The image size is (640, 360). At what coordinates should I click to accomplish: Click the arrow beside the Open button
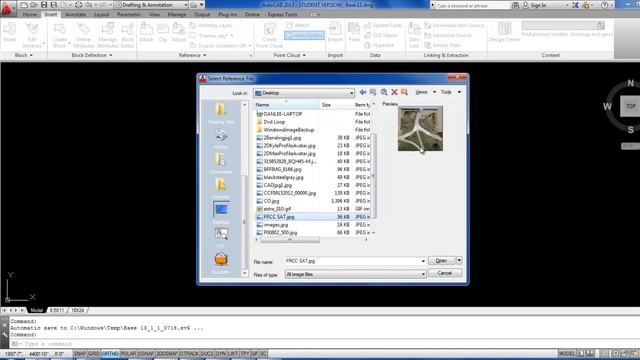(459, 260)
